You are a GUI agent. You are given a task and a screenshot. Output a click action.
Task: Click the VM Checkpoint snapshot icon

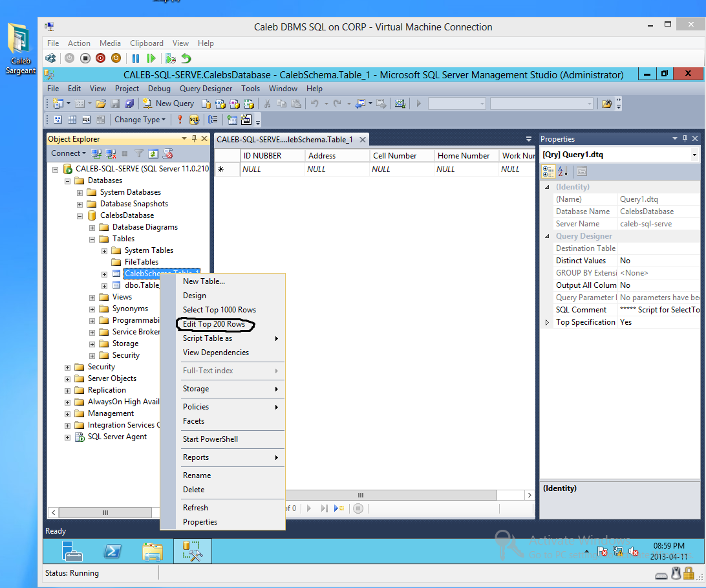pos(170,58)
